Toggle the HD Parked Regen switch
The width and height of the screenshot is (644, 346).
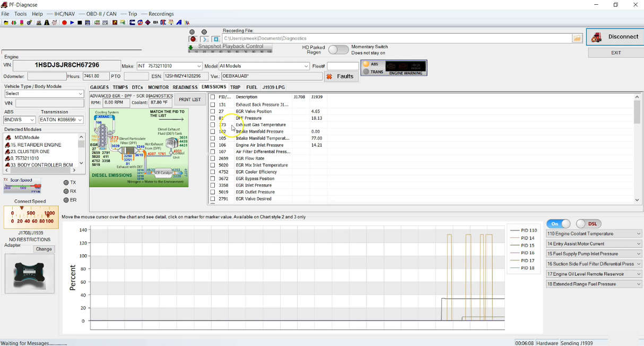[338, 50]
